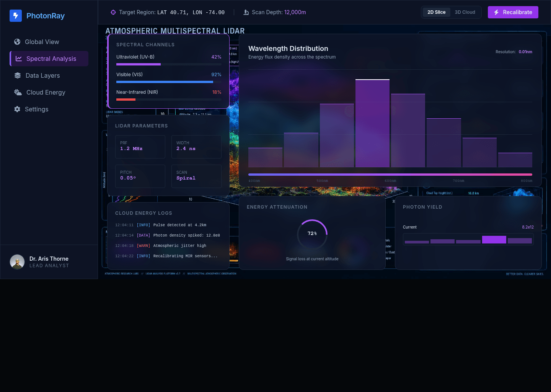Click log entry 'Recalibrating MIR sensors...'
Viewport: 551px width, 392px height.
(168, 256)
